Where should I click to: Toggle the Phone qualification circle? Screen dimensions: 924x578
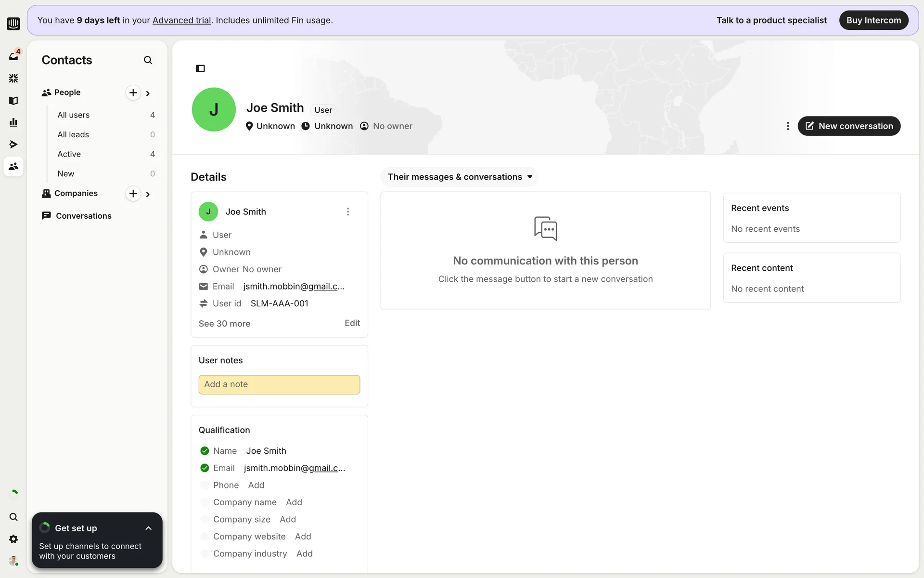pyautogui.click(x=205, y=485)
